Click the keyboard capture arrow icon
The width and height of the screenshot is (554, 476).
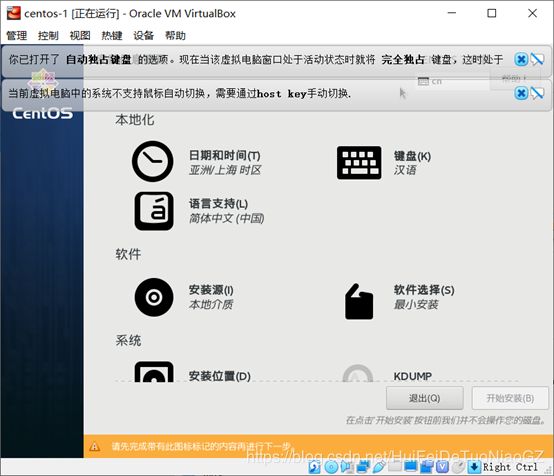click(475, 467)
